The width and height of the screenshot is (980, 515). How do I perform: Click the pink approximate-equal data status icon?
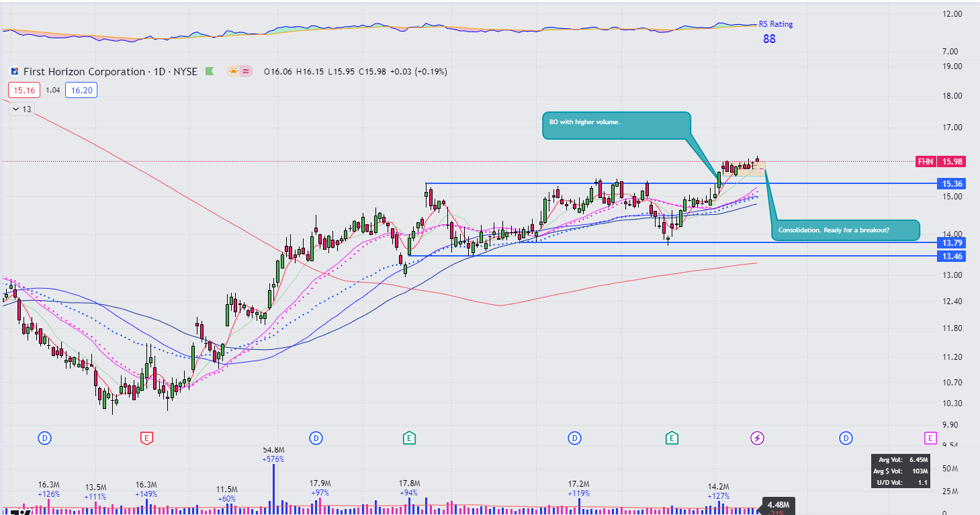tap(246, 71)
